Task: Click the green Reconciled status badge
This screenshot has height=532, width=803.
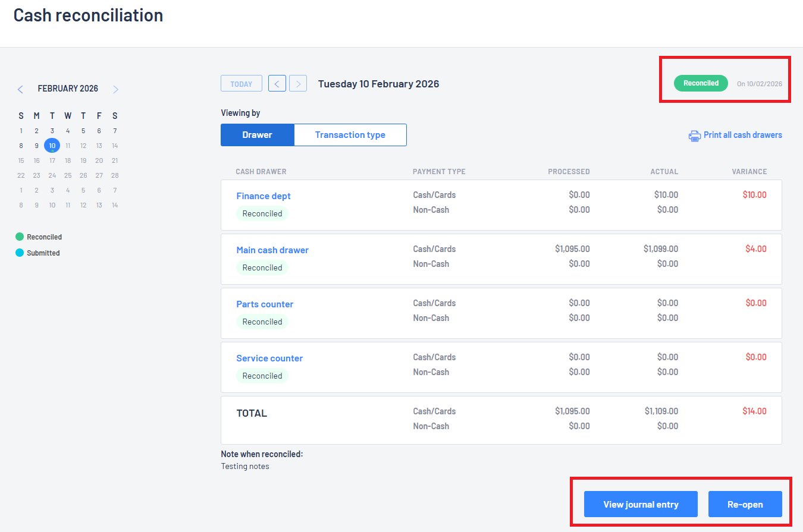Action: point(701,83)
